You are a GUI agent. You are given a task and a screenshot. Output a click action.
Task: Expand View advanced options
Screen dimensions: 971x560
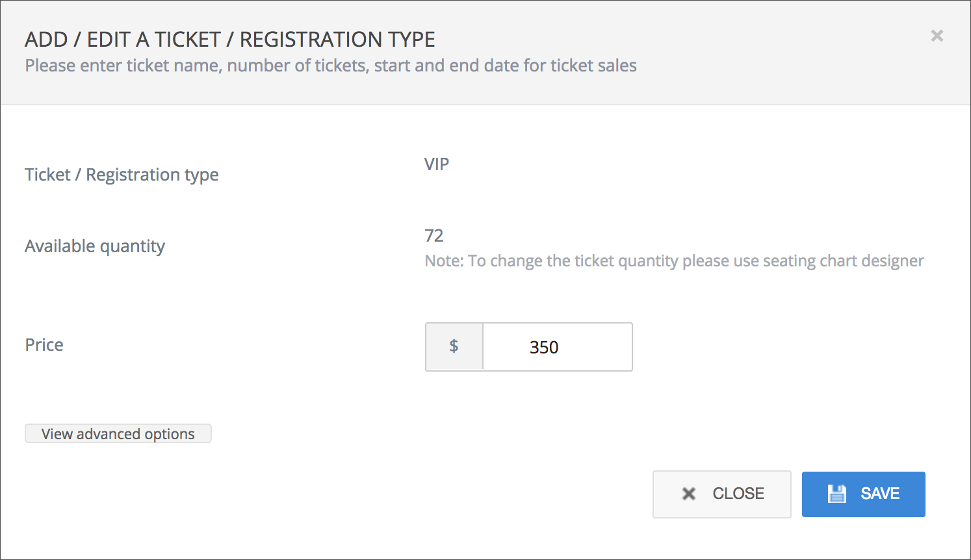pyautogui.click(x=118, y=434)
